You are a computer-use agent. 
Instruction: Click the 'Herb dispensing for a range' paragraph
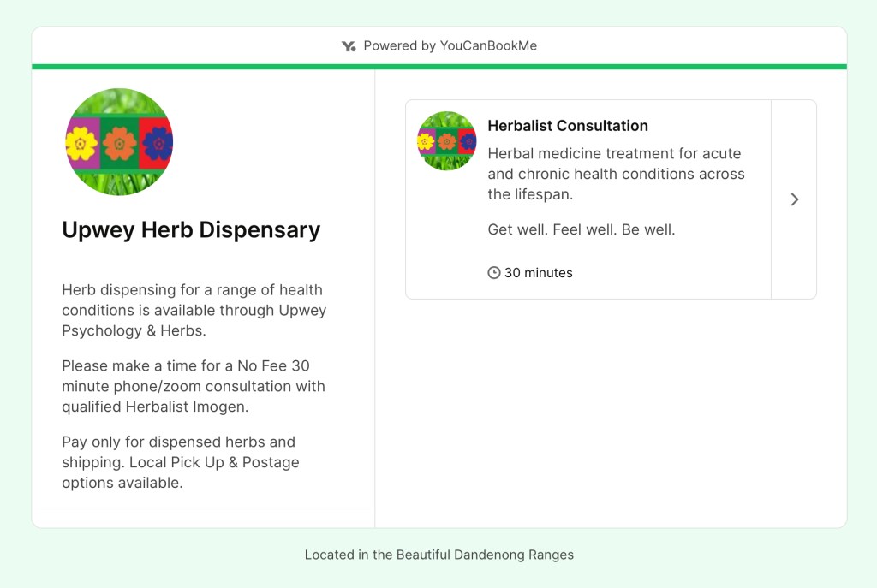(x=194, y=310)
